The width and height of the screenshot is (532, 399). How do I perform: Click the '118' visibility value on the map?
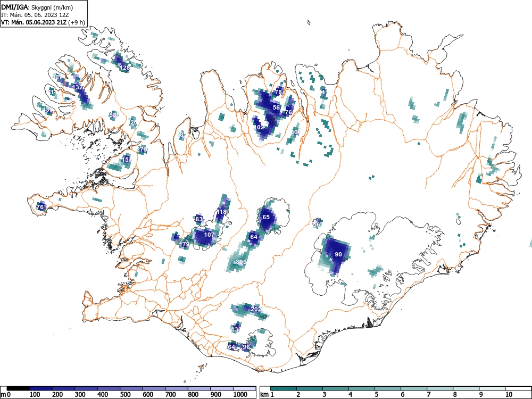pyautogui.click(x=221, y=212)
